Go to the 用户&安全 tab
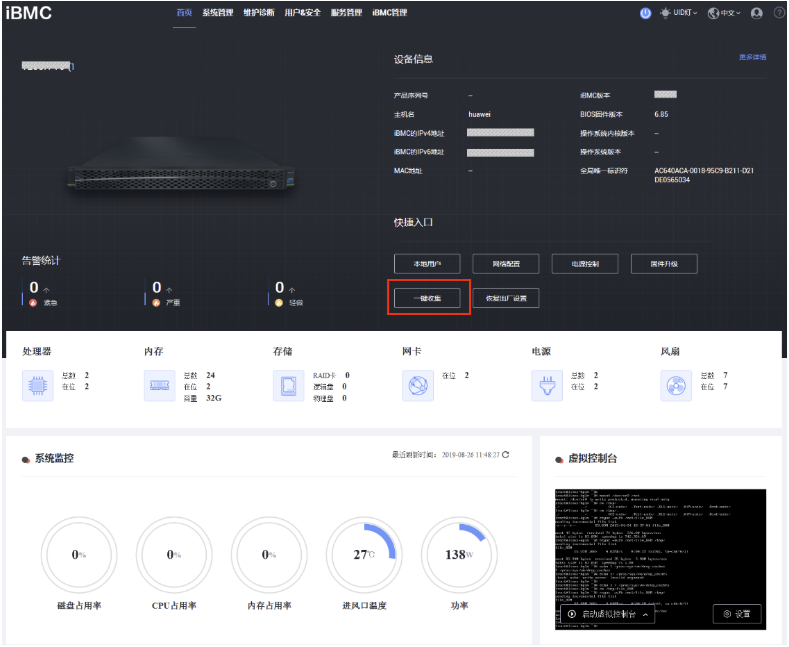789x647 pixels. pos(302,13)
